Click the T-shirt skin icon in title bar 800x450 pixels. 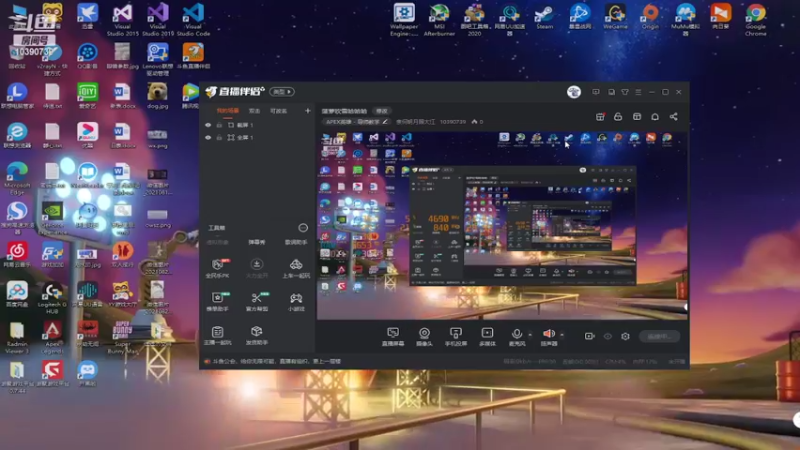tap(625, 92)
